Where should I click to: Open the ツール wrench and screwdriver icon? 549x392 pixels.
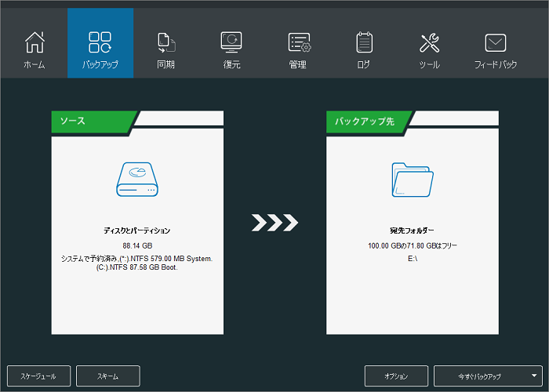point(430,42)
